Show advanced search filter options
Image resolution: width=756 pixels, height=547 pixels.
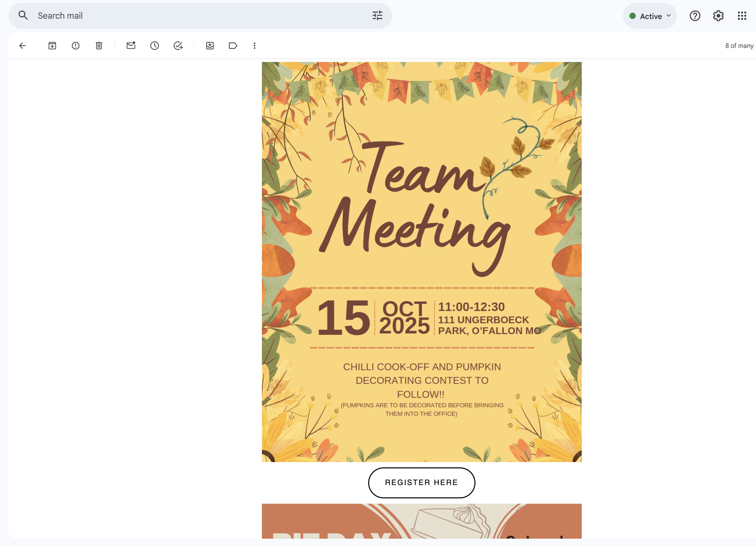tap(377, 16)
